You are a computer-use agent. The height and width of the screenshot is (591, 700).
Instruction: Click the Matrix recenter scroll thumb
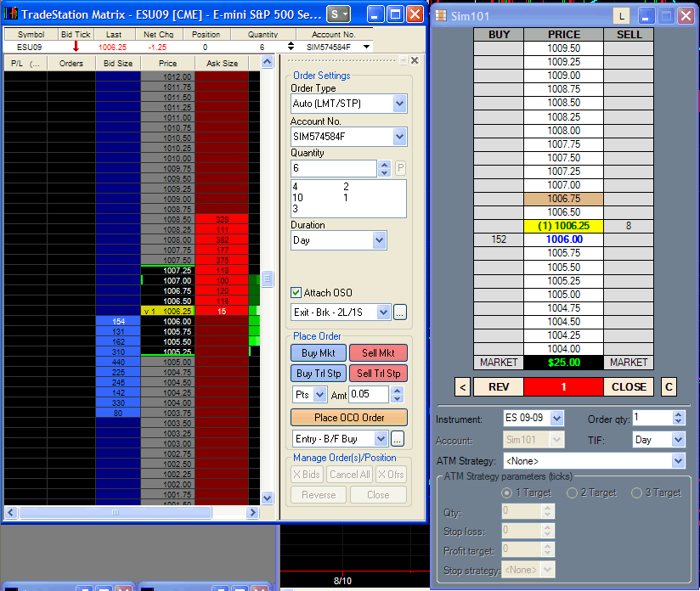(267, 279)
